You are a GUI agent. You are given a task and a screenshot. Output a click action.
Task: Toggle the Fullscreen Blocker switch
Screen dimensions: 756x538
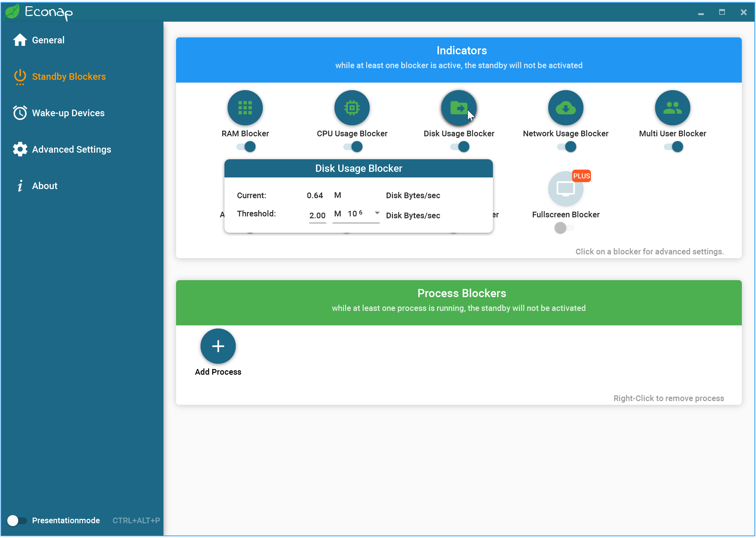(564, 228)
